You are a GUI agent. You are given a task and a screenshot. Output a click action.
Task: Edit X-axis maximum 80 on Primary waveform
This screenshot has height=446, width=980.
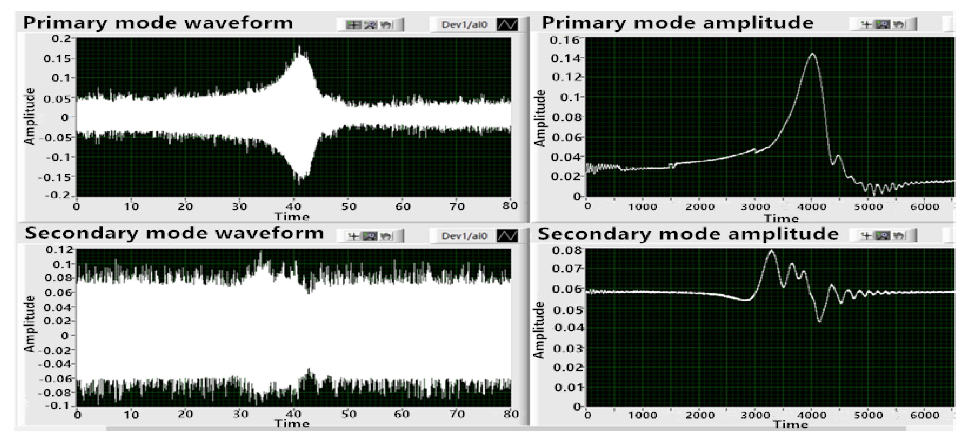click(510, 206)
